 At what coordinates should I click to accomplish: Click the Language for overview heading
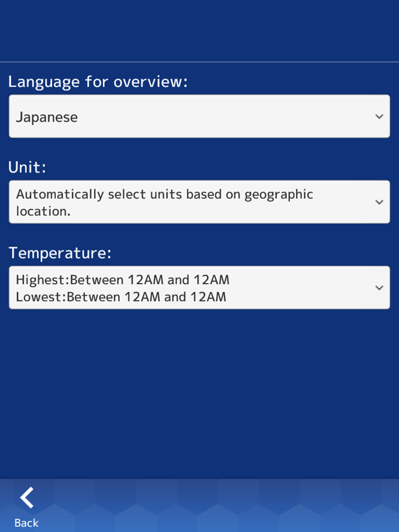tap(98, 81)
